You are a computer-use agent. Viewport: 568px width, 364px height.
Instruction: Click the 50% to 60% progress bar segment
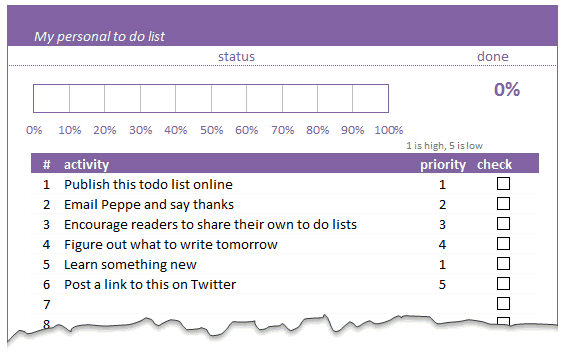[229, 99]
